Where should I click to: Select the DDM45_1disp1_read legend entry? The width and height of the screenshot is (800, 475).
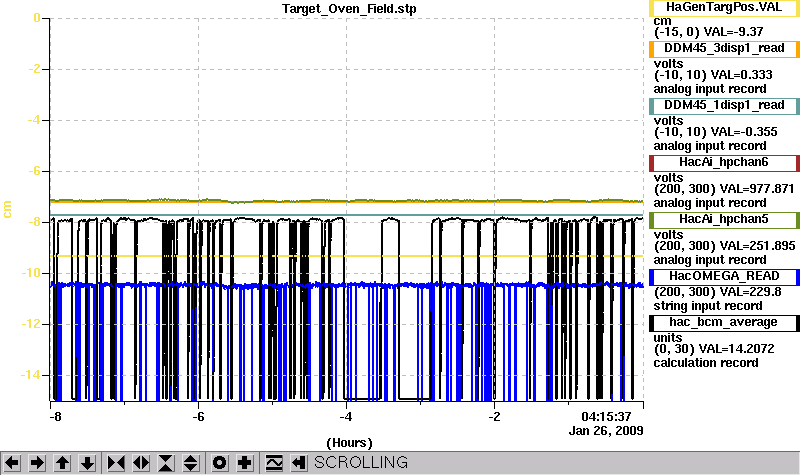pyautogui.click(x=724, y=106)
